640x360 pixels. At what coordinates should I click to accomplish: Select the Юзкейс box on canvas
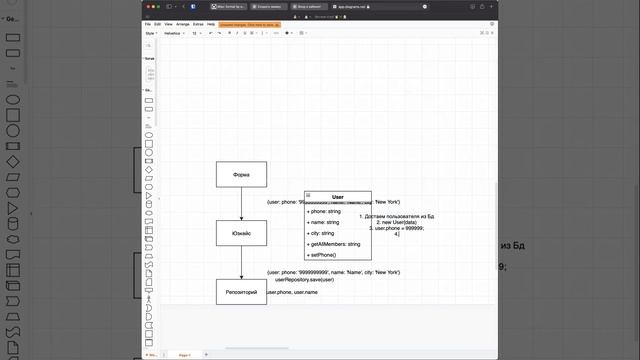241,233
